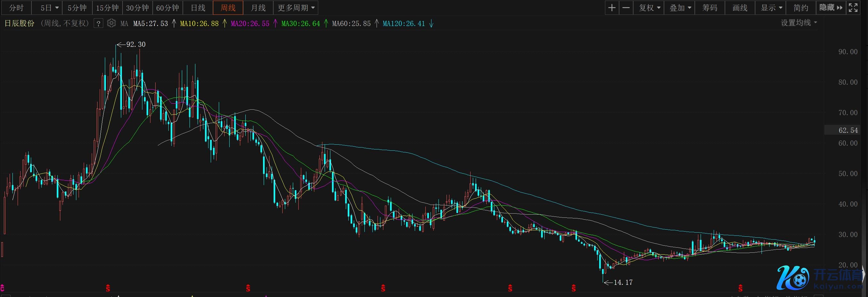The height and width of the screenshot is (297, 868).
Task: Expand the 设置均线 dropdown
Action: click(x=799, y=23)
